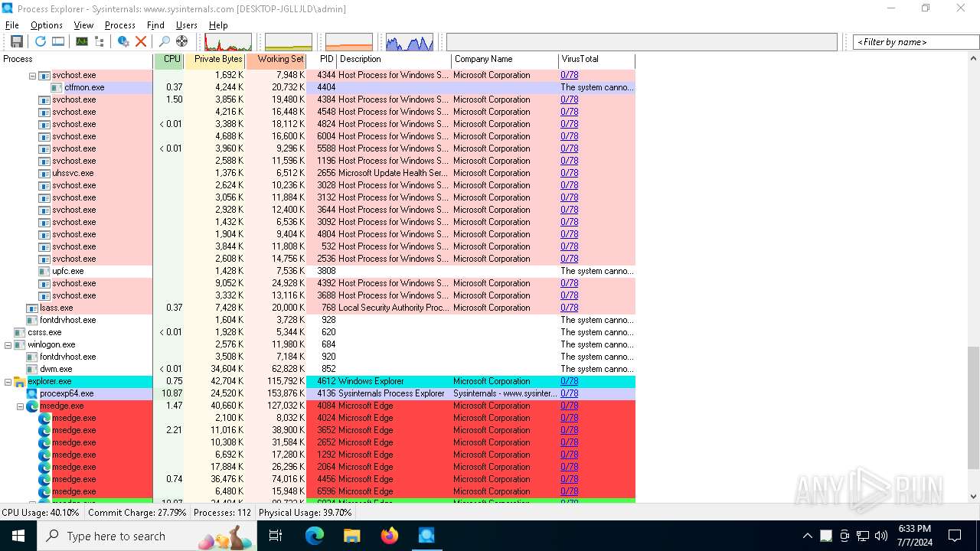Collapse the explorer.exe tree node
The width and height of the screenshot is (980, 551).
[8, 382]
